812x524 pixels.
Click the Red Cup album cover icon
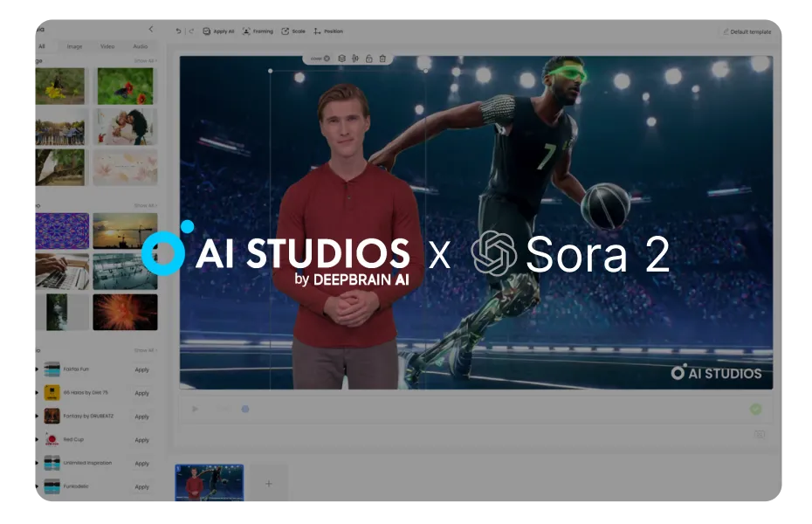52,439
